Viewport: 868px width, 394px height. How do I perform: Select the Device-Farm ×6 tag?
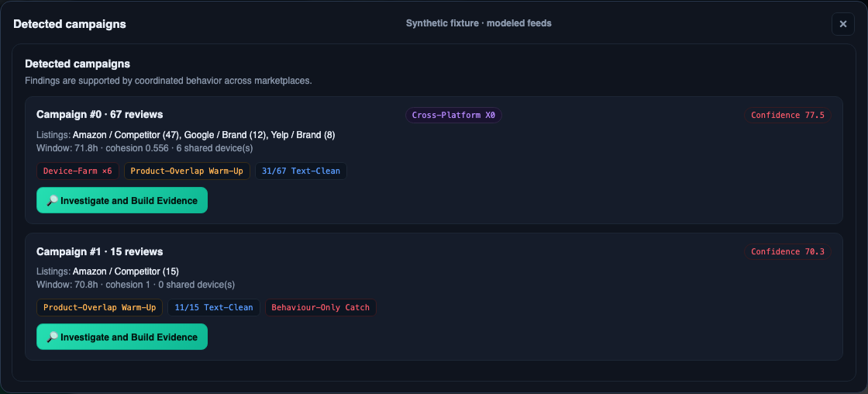77,171
